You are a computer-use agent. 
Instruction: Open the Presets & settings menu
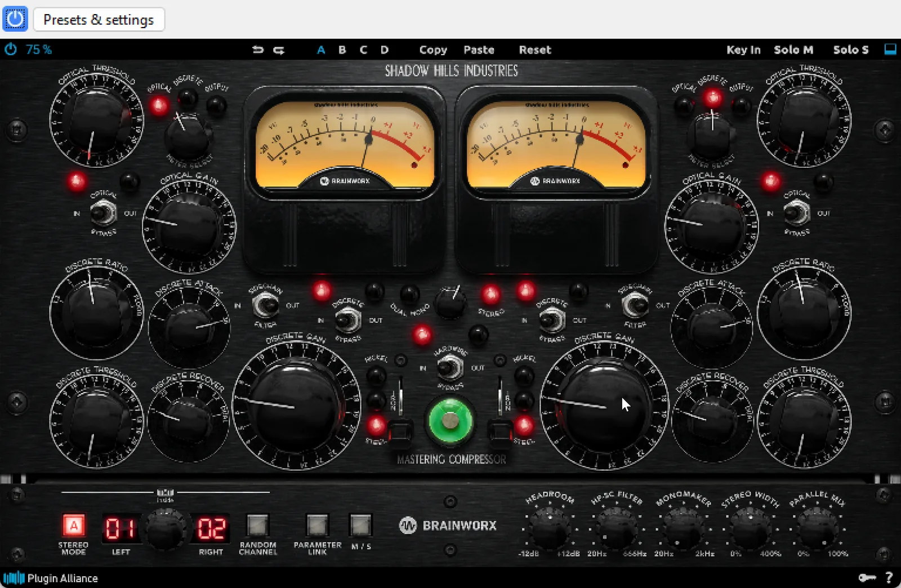[99, 20]
